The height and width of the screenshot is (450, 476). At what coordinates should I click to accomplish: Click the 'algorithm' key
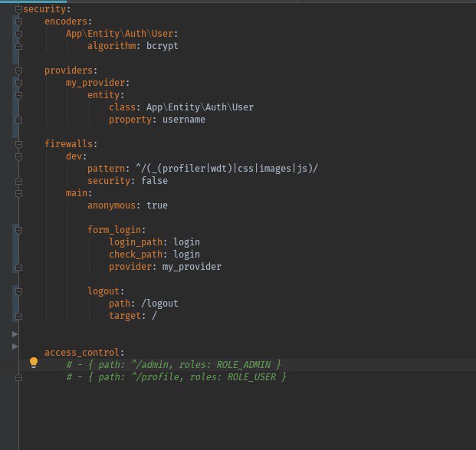[x=111, y=46]
